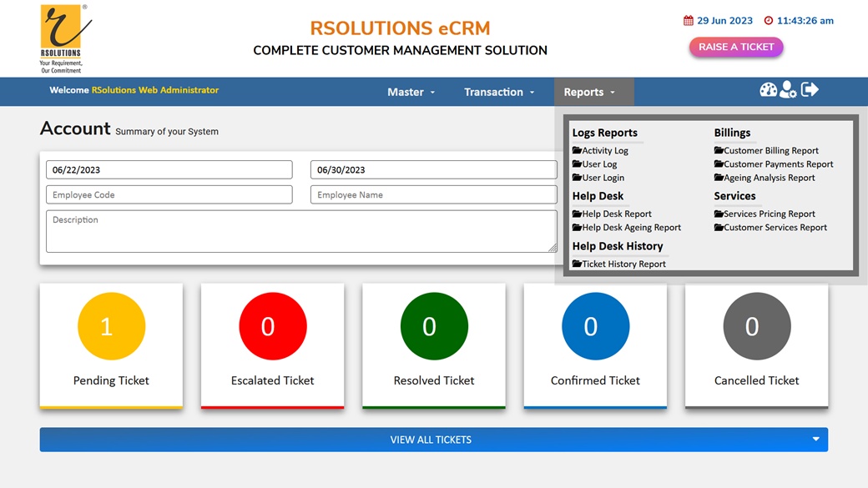The height and width of the screenshot is (488, 868).
Task: Open the user settings icon
Action: point(788,90)
